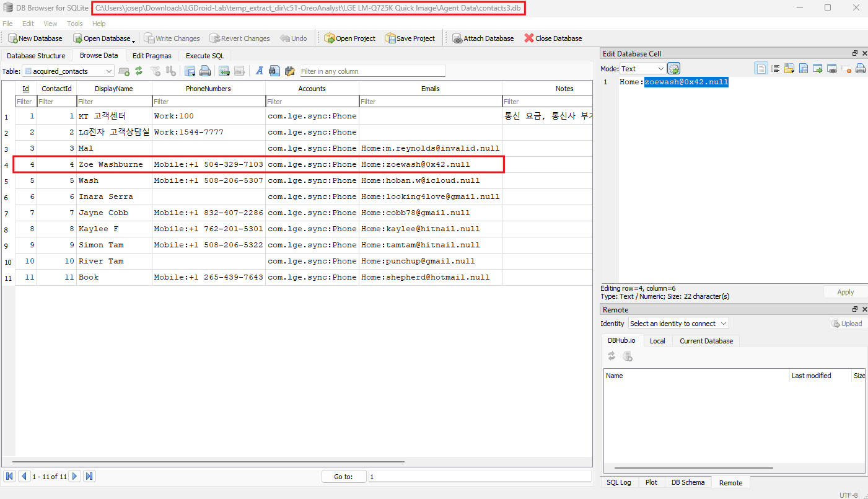This screenshot has width=868, height=499.
Task: Open the Table selector dropdown acquired_contacts
Action: (68, 71)
